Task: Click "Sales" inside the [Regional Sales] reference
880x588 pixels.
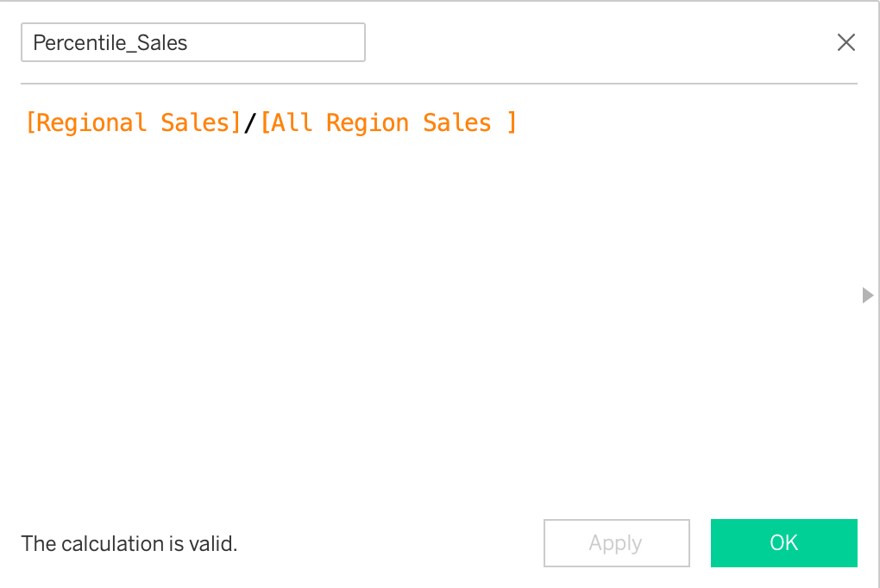Action: pos(195,123)
